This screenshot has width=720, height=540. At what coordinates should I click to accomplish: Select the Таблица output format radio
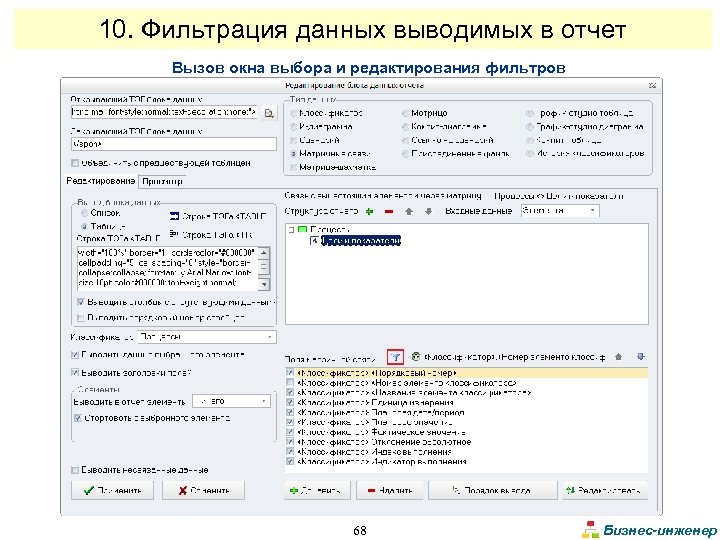click(84, 226)
